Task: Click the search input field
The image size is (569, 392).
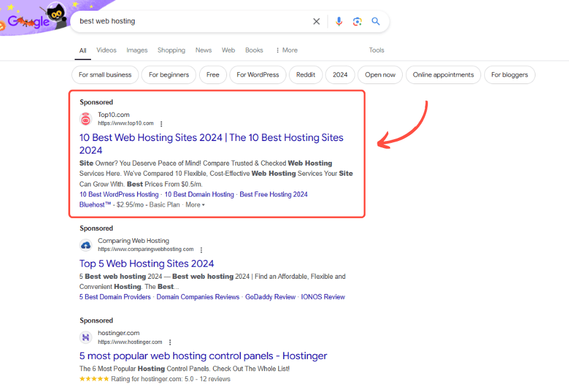Action: [190, 21]
